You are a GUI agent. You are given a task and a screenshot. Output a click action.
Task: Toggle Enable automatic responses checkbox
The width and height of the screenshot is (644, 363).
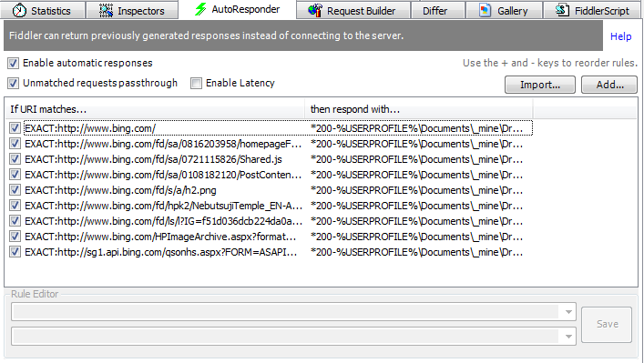tap(13, 63)
